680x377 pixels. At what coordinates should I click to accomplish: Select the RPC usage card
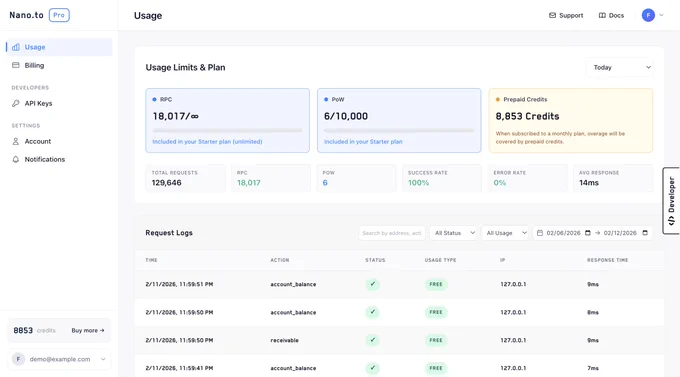coord(228,121)
